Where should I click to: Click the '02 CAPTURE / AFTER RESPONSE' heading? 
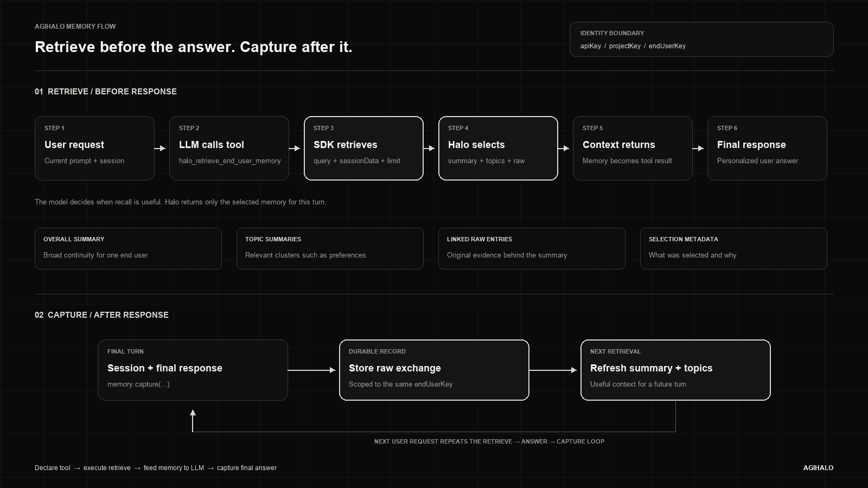point(101,315)
